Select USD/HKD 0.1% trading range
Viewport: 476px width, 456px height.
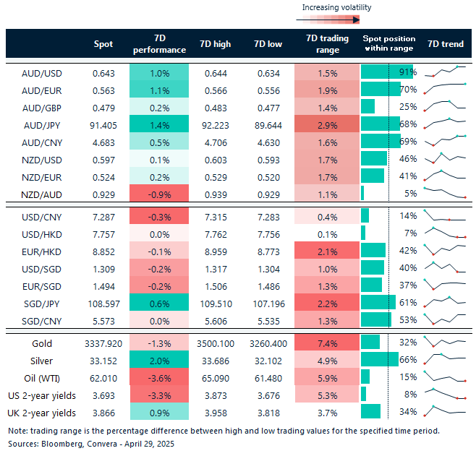point(327,234)
